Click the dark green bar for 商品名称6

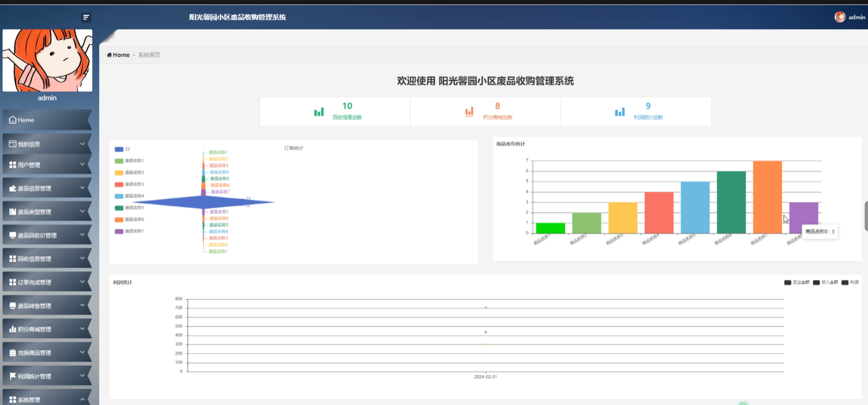coord(731,202)
